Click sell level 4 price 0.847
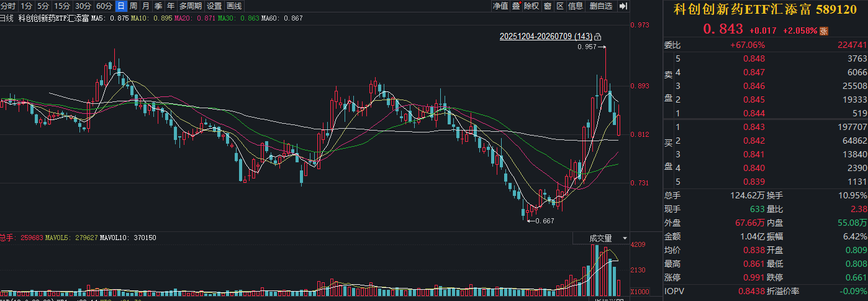 [754, 72]
